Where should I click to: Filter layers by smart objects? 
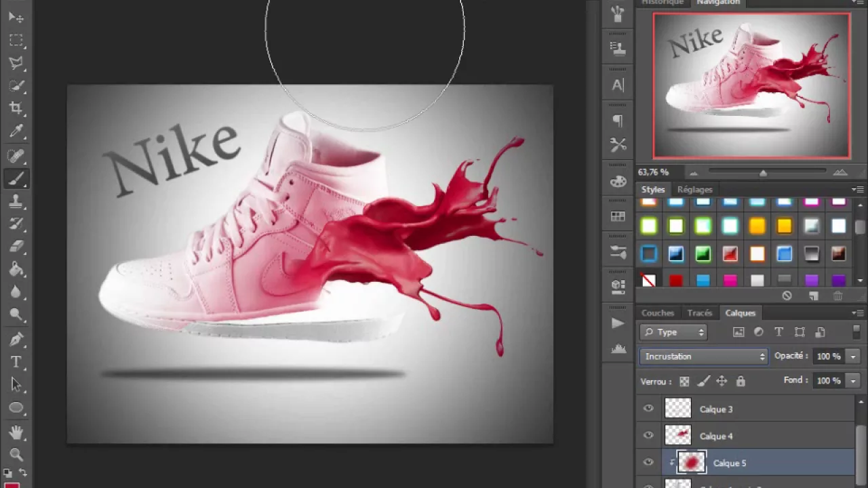click(820, 332)
